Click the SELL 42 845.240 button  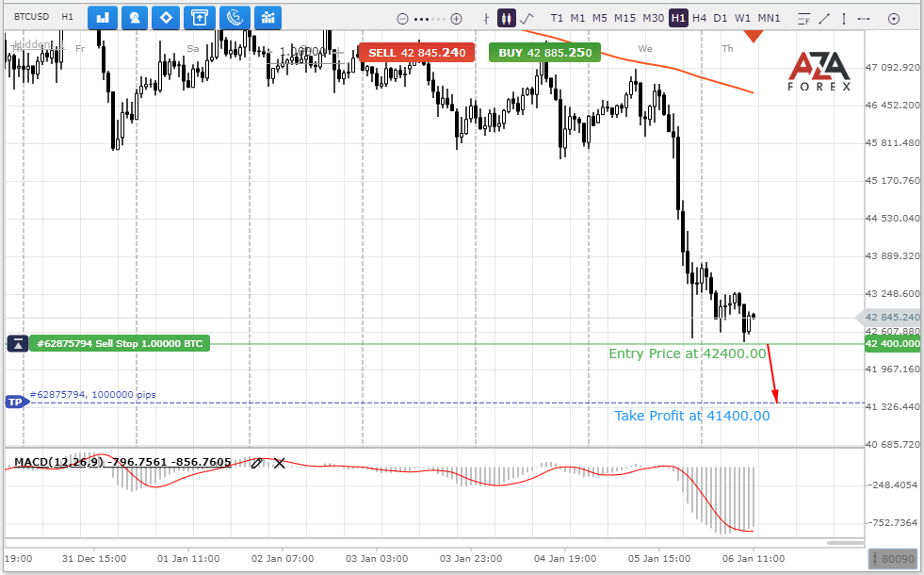tap(416, 53)
